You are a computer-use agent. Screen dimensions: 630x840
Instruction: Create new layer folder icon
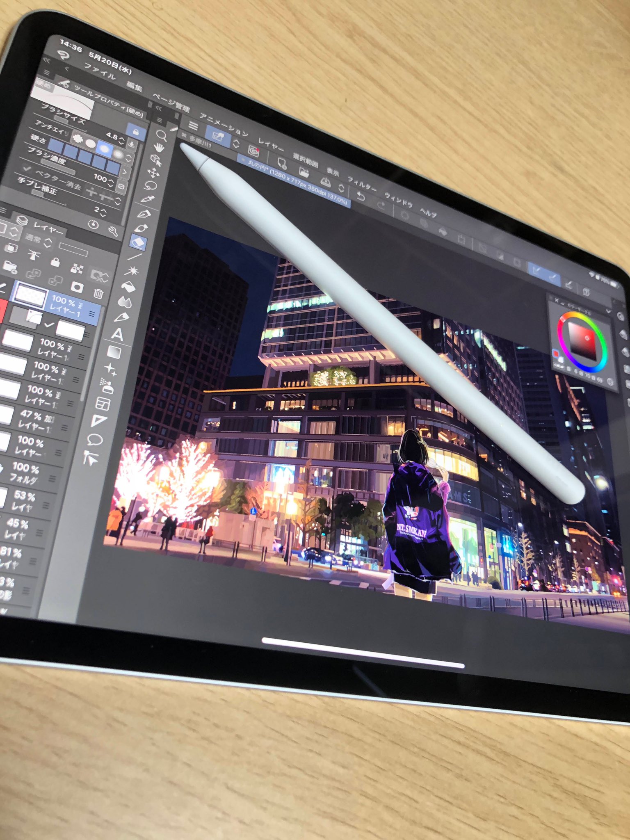pos(10,267)
